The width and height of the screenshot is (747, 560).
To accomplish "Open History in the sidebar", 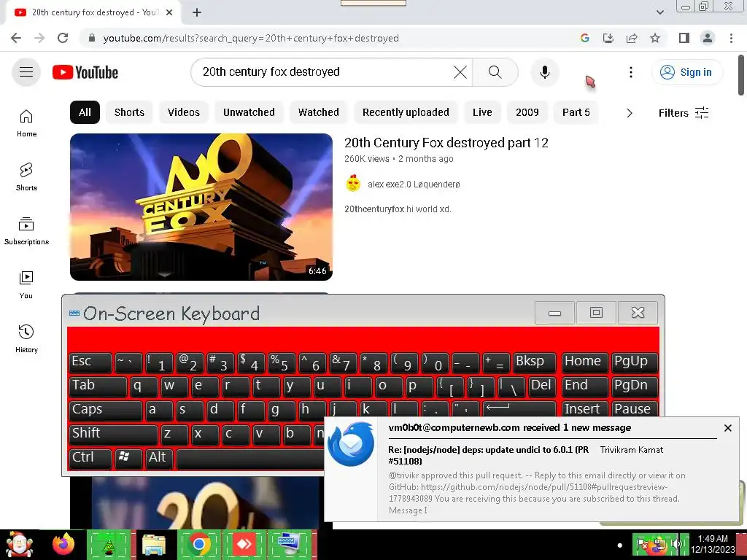I will coord(26,338).
